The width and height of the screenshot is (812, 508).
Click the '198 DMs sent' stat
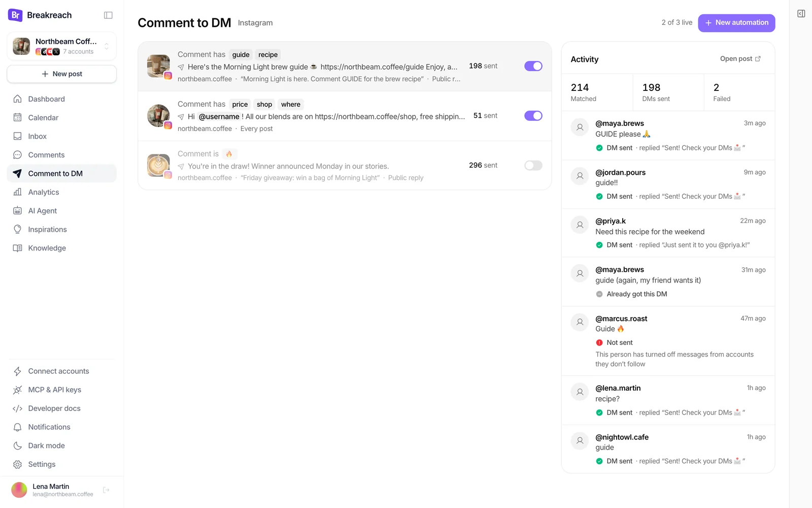(x=668, y=92)
